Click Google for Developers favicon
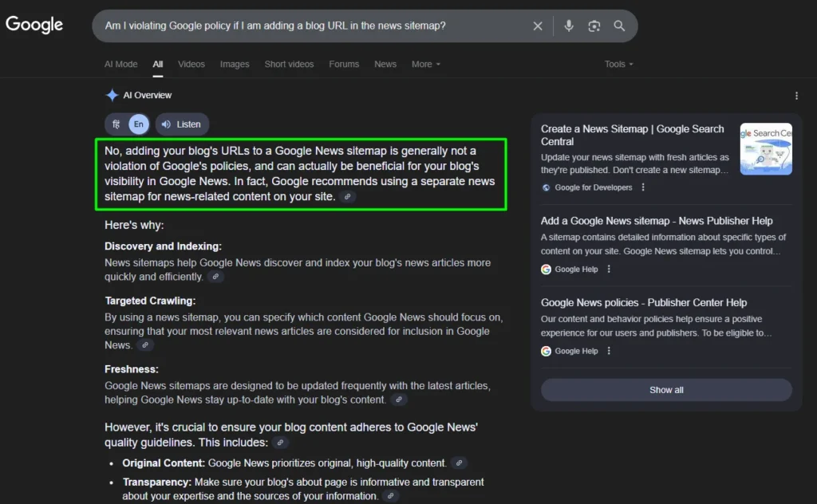817x504 pixels. tap(546, 187)
